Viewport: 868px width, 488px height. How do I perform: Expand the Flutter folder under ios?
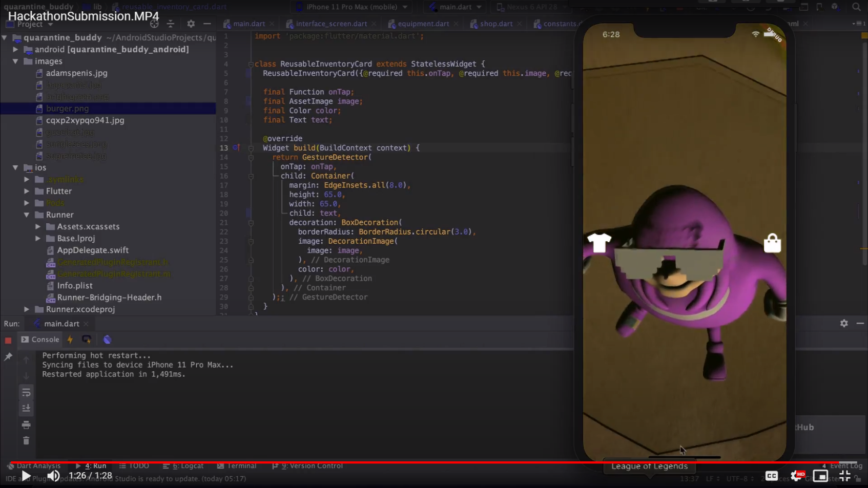(x=27, y=191)
